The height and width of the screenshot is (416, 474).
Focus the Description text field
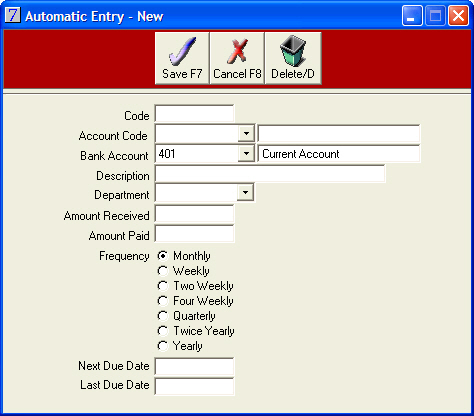[x=270, y=174]
